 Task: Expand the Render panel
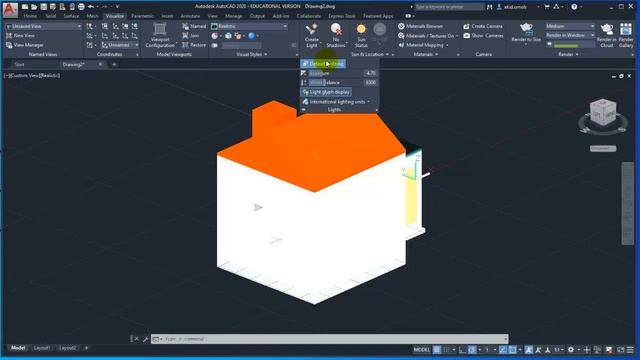tap(568, 54)
